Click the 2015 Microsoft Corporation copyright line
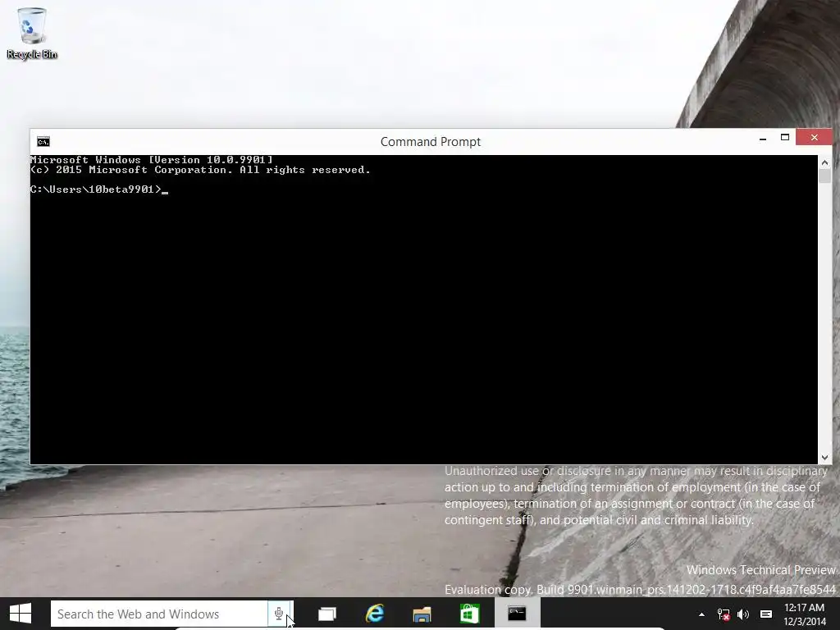The width and height of the screenshot is (840, 630). [200, 170]
